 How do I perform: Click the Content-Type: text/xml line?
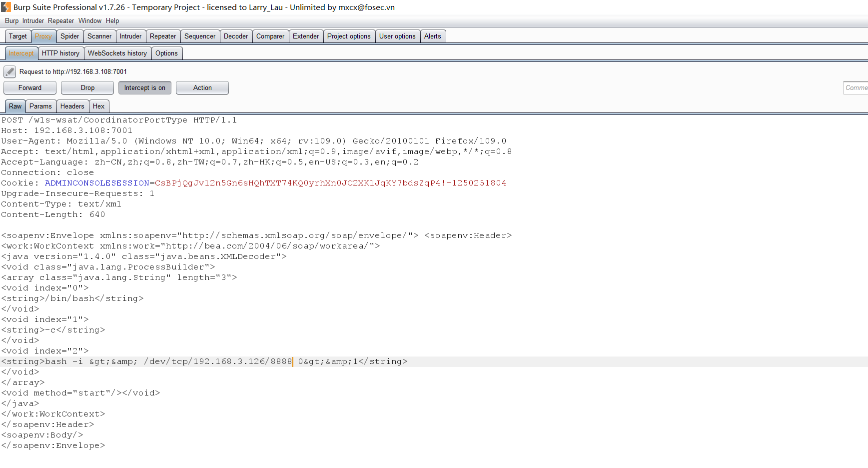click(61, 204)
